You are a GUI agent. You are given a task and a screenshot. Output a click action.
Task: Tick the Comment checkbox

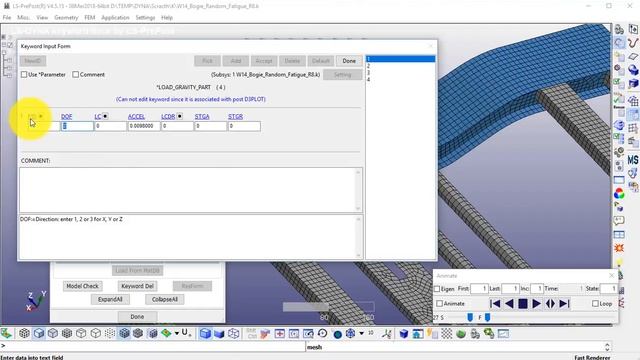click(x=76, y=75)
